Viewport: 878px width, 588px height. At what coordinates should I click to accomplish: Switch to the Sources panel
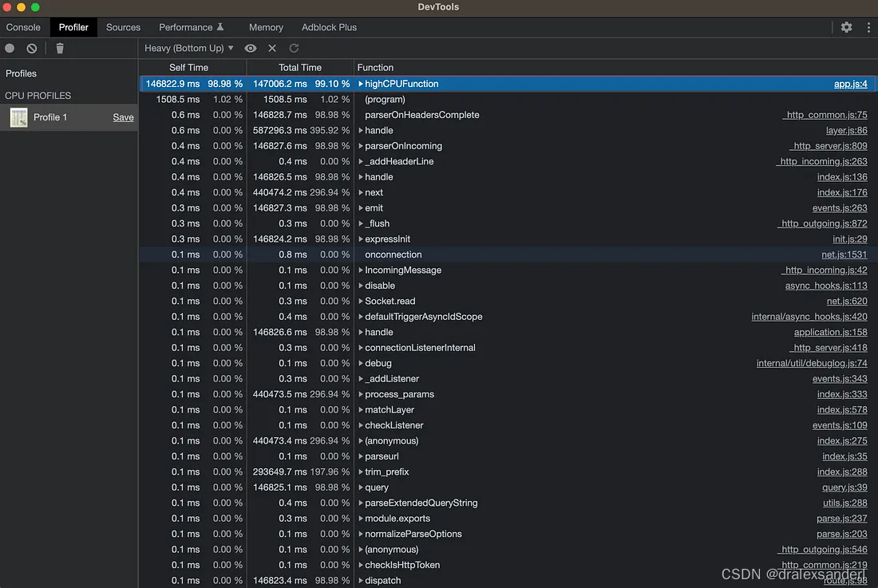[123, 26]
